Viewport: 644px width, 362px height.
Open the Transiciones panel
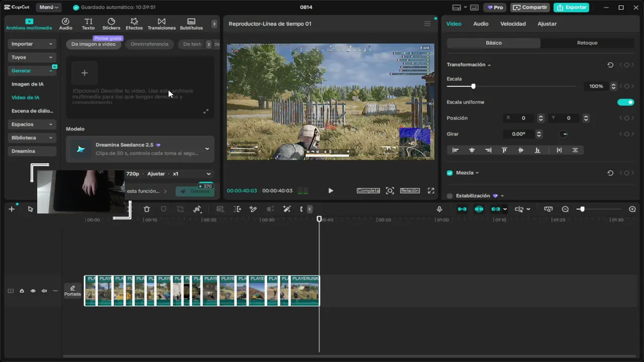(x=162, y=24)
